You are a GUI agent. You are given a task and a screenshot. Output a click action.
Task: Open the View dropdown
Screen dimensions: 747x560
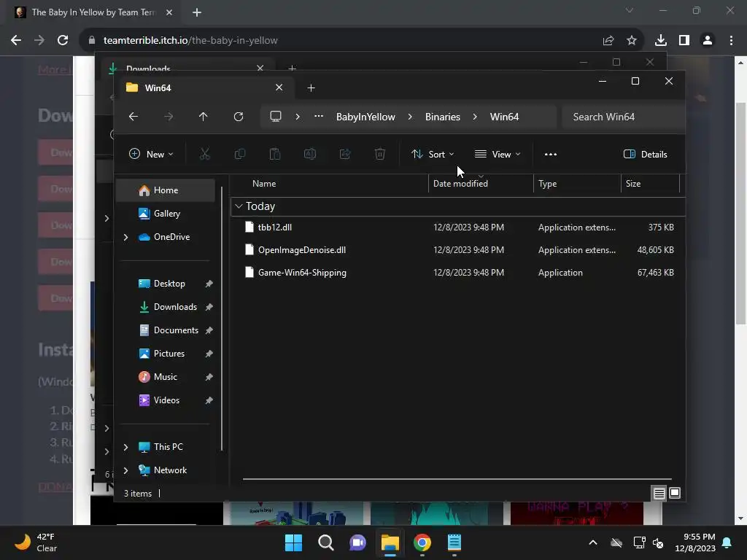(498, 155)
